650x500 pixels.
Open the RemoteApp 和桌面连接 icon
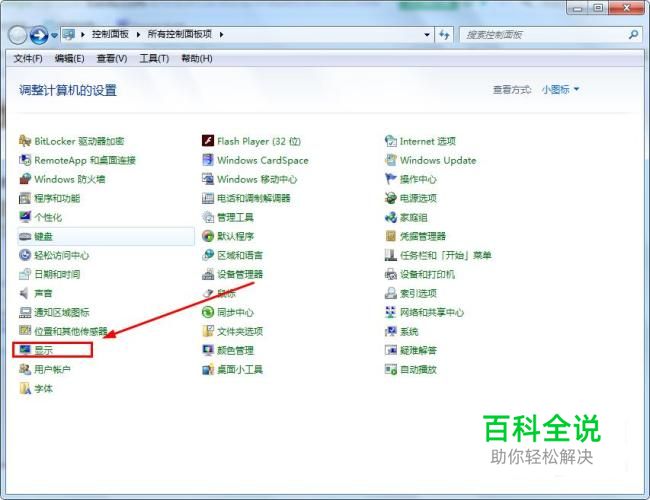coord(25,160)
